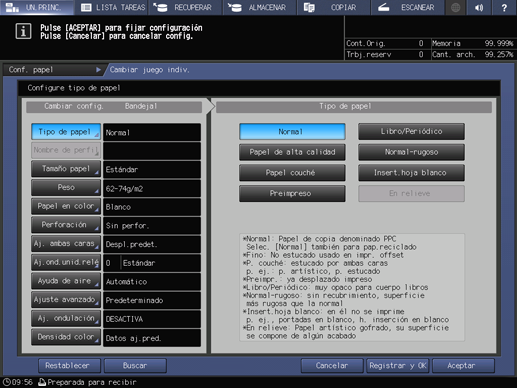Select the Tipo de papel setting
The height and width of the screenshot is (388, 517).
(x=66, y=132)
